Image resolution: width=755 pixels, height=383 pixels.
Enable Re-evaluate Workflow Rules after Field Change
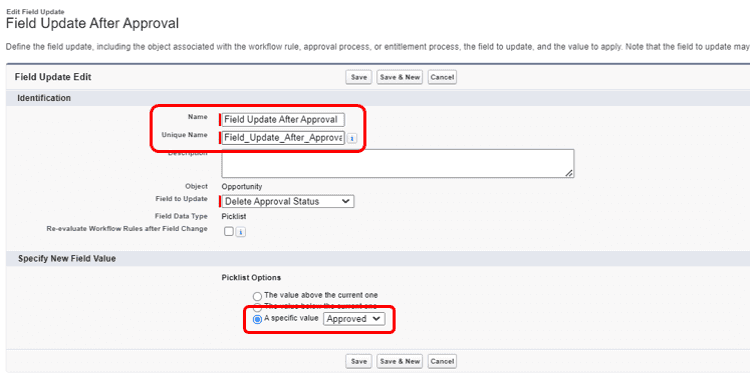(229, 232)
